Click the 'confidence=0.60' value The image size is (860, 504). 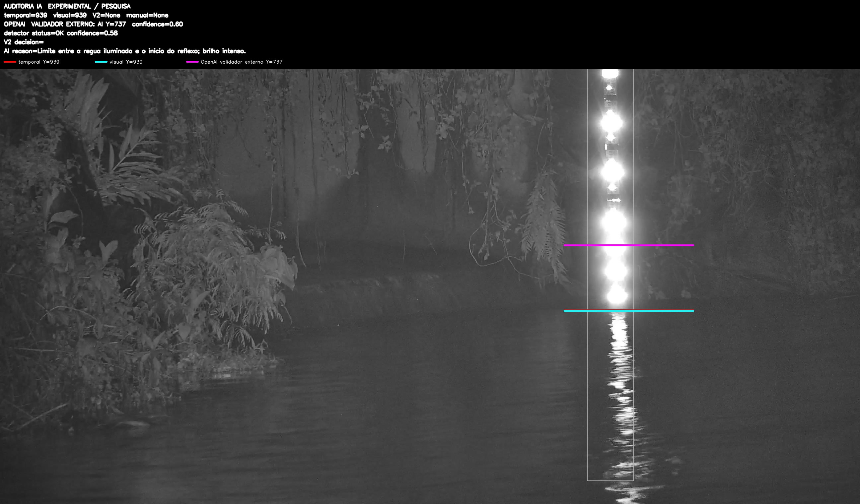157,24
